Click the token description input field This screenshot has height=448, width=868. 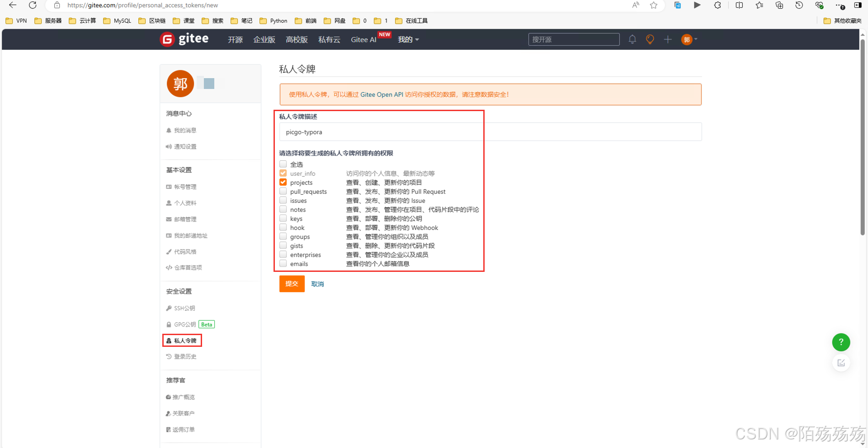[491, 132]
